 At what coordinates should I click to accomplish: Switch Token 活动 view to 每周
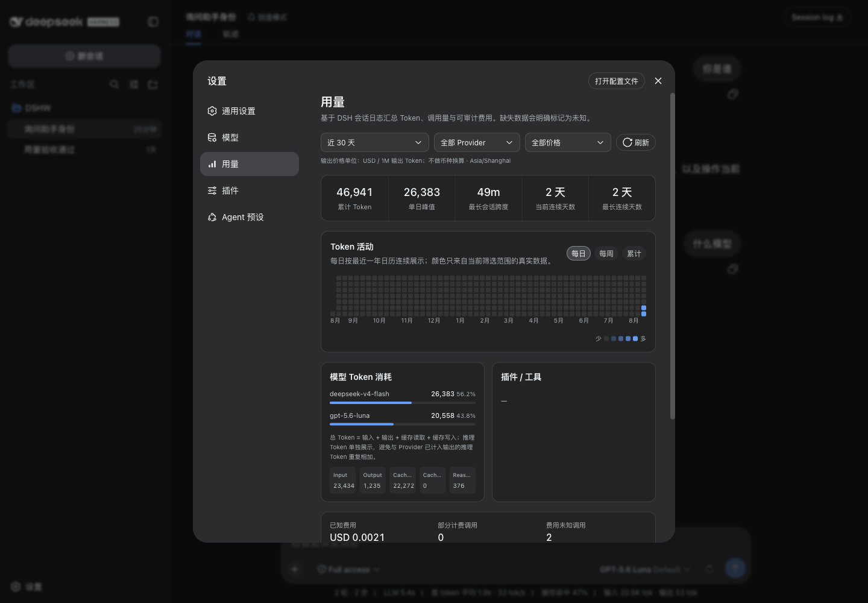click(606, 253)
